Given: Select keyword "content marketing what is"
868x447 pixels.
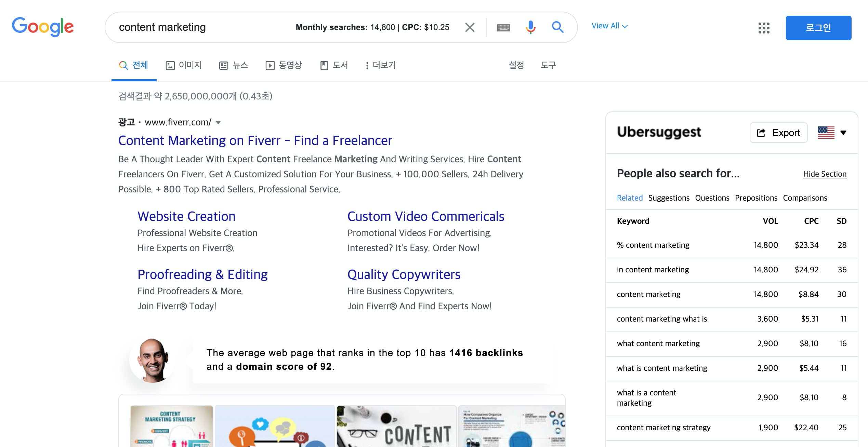Looking at the screenshot, I should (x=662, y=319).
